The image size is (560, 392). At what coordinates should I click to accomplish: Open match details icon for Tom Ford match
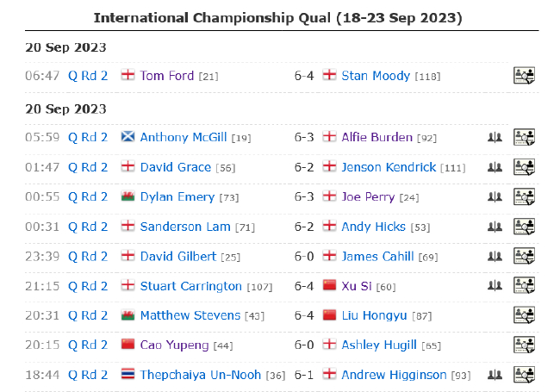pos(524,76)
